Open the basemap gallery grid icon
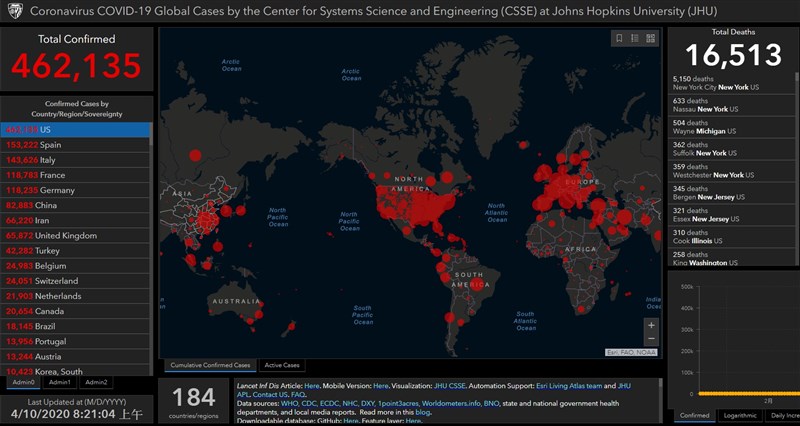The width and height of the screenshot is (800, 426). pos(651,39)
